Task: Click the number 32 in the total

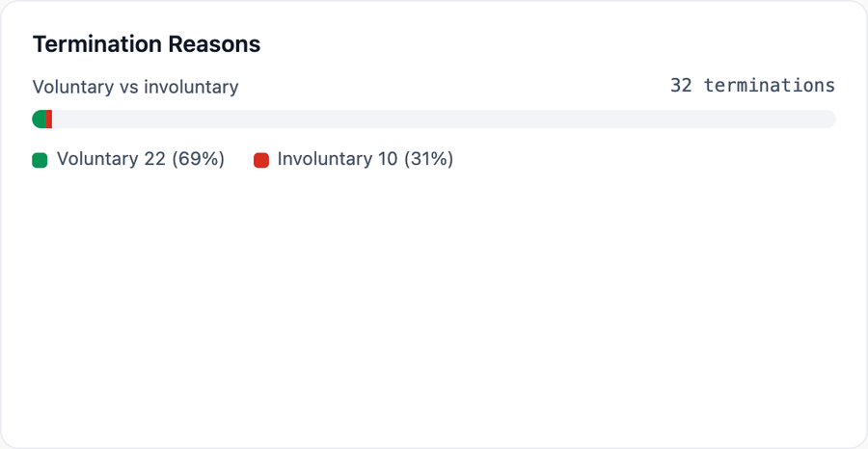Action: [x=681, y=86]
